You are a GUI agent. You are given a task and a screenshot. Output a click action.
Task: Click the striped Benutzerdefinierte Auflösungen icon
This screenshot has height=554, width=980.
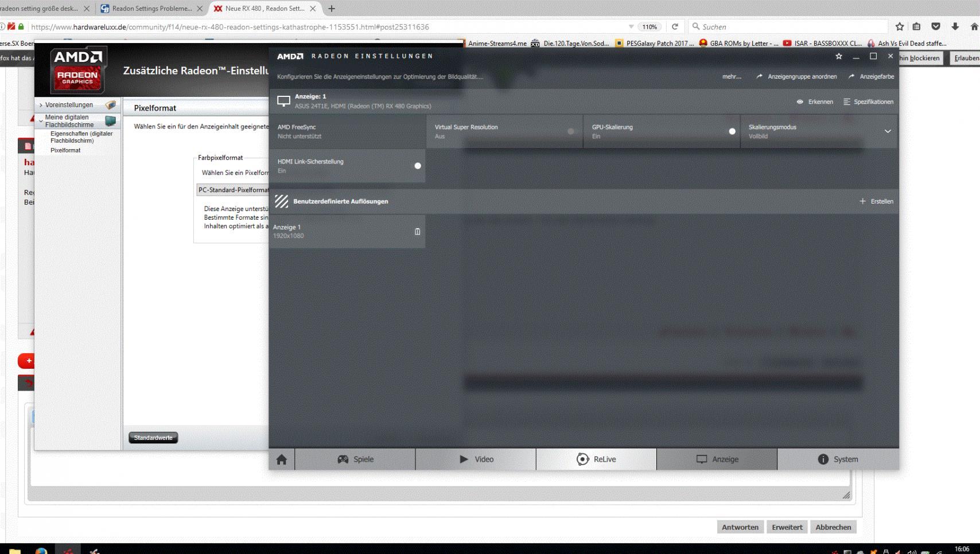click(x=281, y=201)
